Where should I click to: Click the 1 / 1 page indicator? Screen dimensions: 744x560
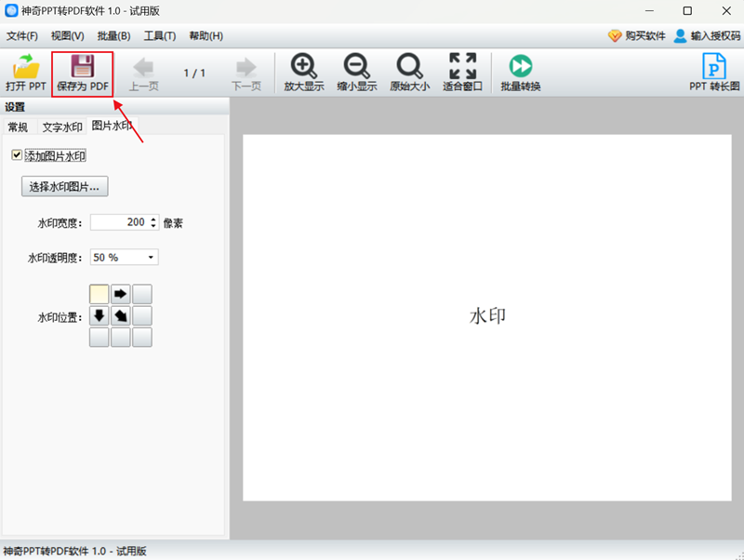tap(194, 73)
